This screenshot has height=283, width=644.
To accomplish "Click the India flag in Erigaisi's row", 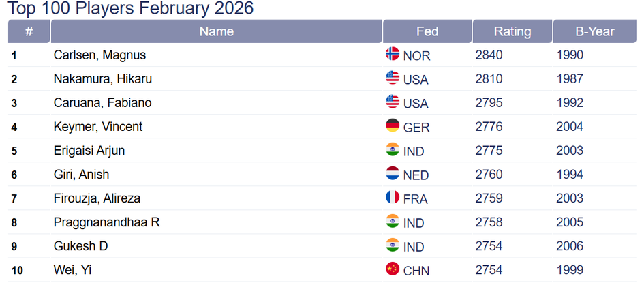I will coord(393,150).
